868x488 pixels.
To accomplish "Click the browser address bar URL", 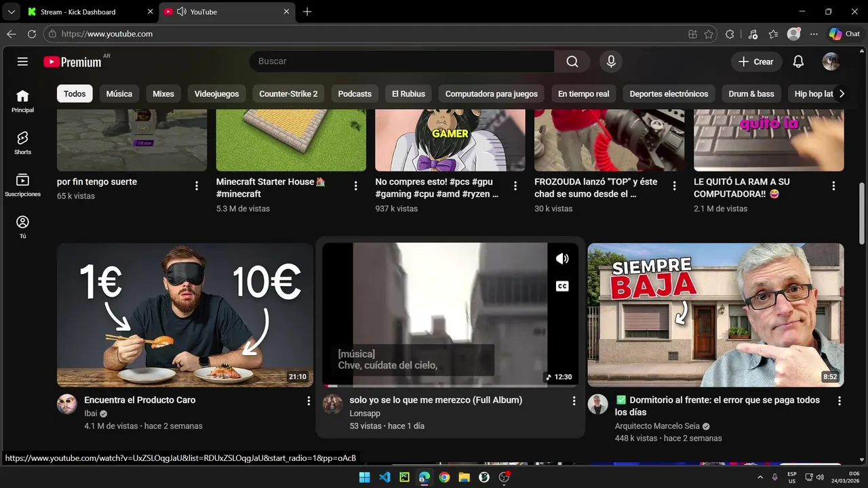I will click(x=107, y=34).
